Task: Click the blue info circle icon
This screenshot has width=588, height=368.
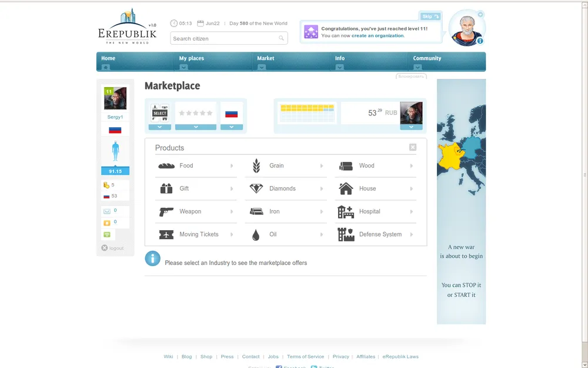Action: [x=153, y=258]
